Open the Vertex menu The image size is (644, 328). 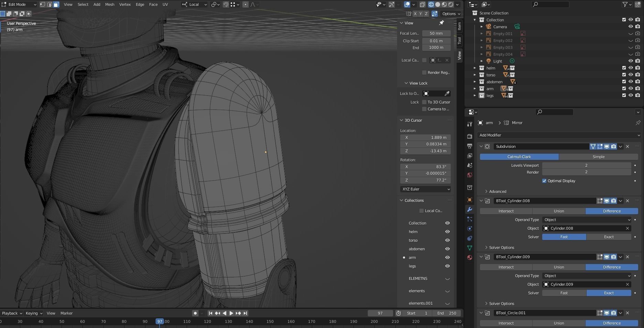(125, 4)
